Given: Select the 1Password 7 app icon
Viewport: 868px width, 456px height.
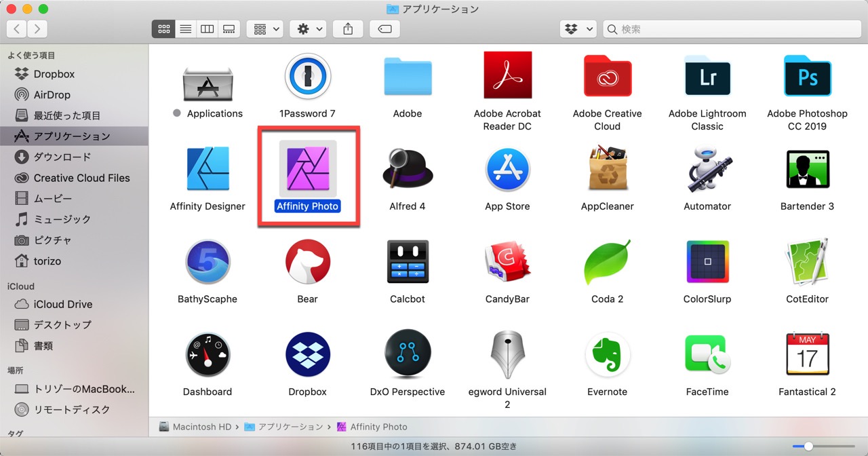Looking at the screenshot, I should [x=307, y=76].
